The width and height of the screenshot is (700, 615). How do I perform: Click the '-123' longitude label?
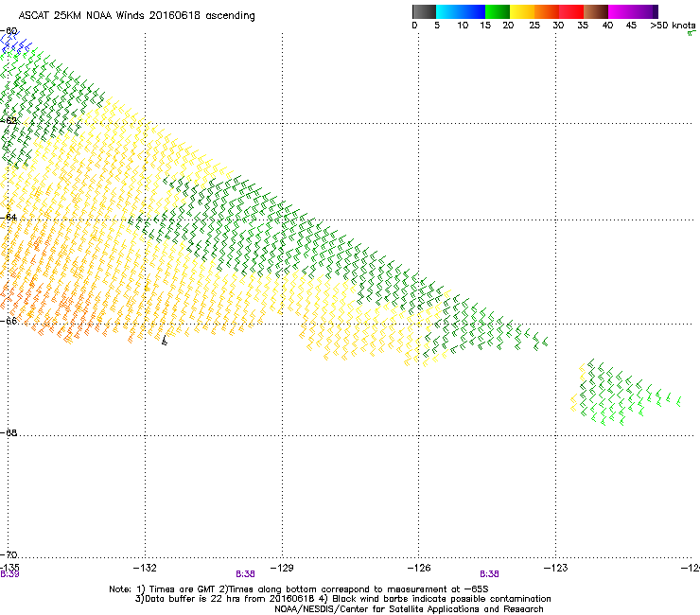pos(556,568)
